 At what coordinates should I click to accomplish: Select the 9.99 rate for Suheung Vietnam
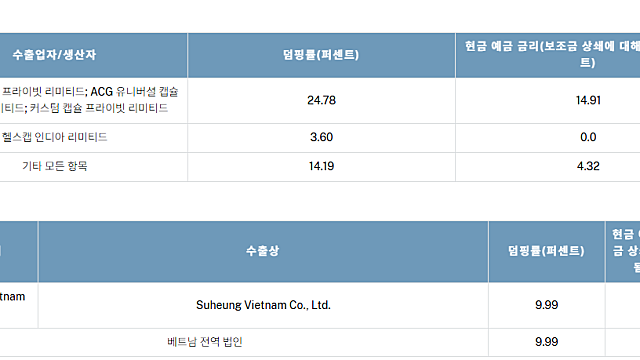coord(547,305)
